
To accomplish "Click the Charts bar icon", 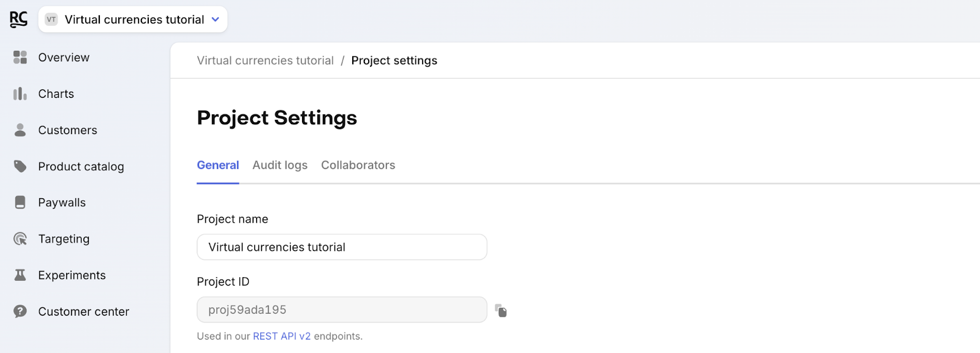I will point(20,94).
